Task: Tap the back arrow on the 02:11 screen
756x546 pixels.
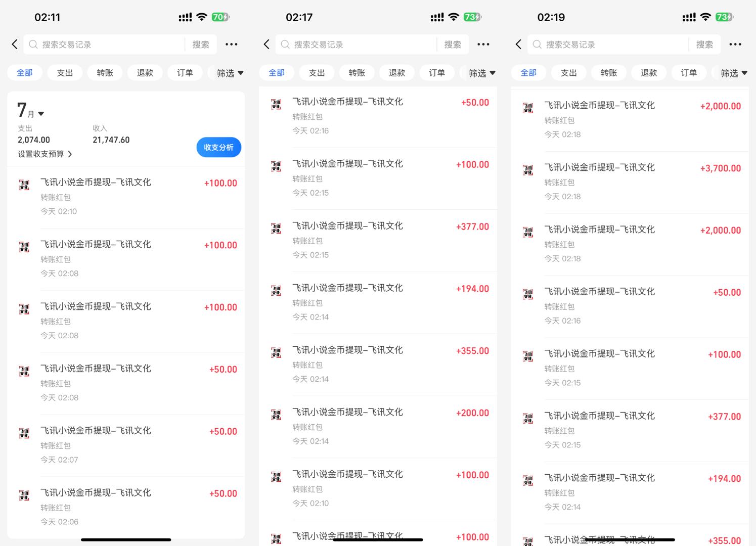Action: (15, 44)
